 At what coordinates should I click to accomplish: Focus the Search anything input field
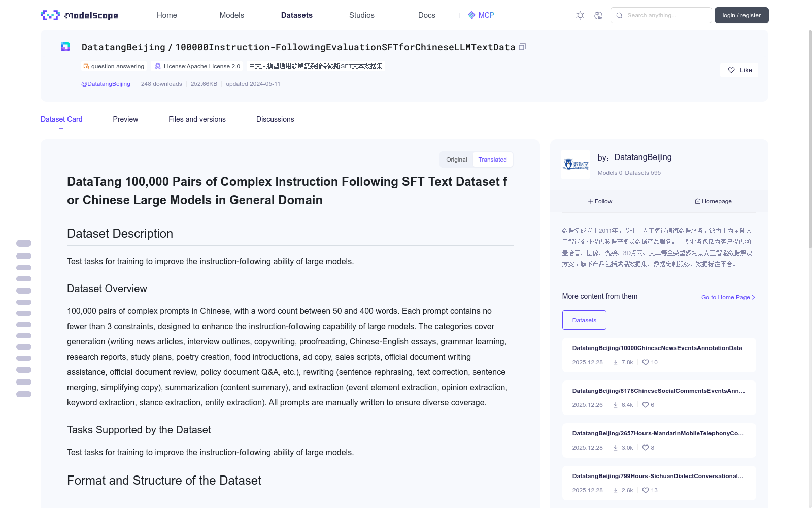661,15
